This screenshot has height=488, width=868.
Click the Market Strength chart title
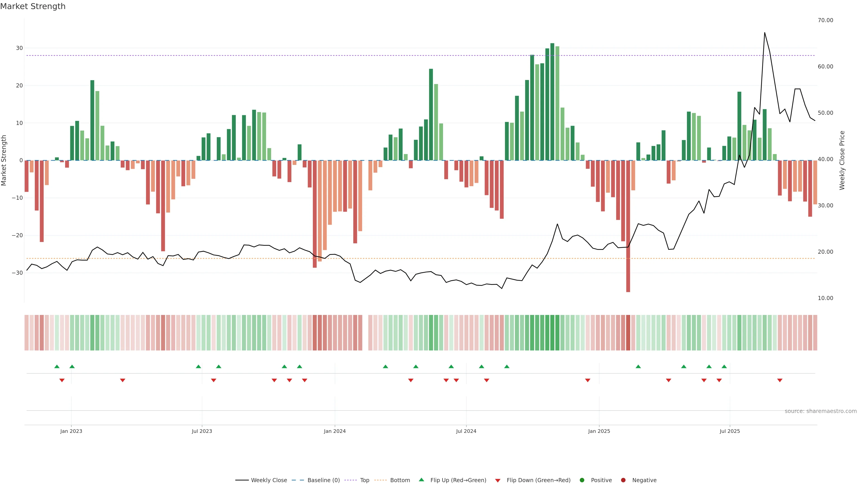[33, 6]
